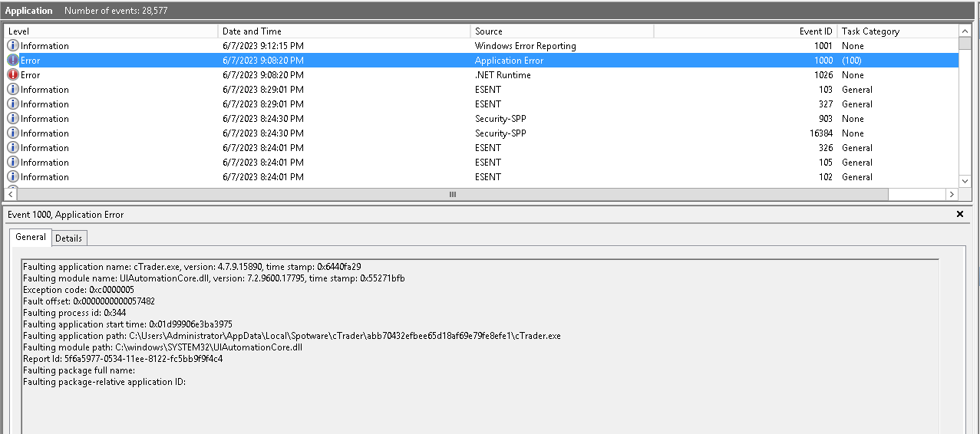Image resolution: width=980 pixels, height=434 pixels.
Task: Click the event list scroll down arrow
Action: (x=965, y=182)
